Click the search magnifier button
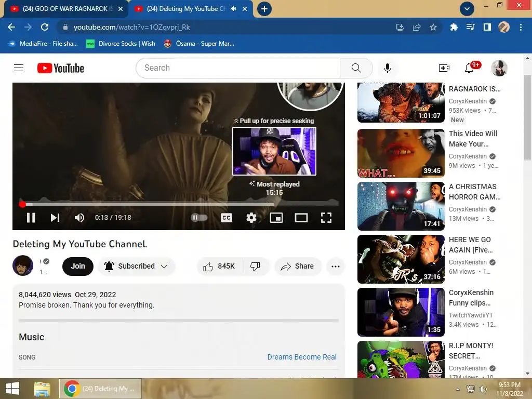This screenshot has height=399, width=532. [x=356, y=68]
